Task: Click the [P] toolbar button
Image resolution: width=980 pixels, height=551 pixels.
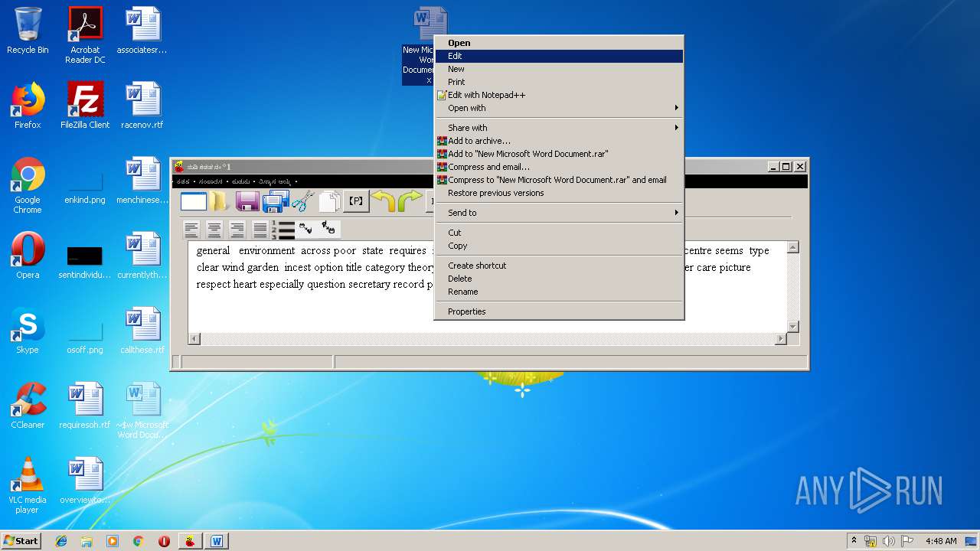Action: [356, 201]
